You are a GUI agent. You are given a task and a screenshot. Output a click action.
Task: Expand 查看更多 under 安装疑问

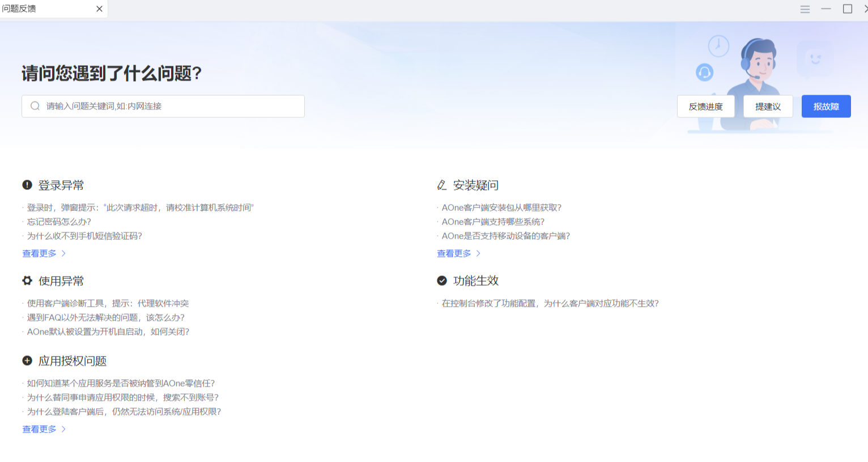[454, 253]
